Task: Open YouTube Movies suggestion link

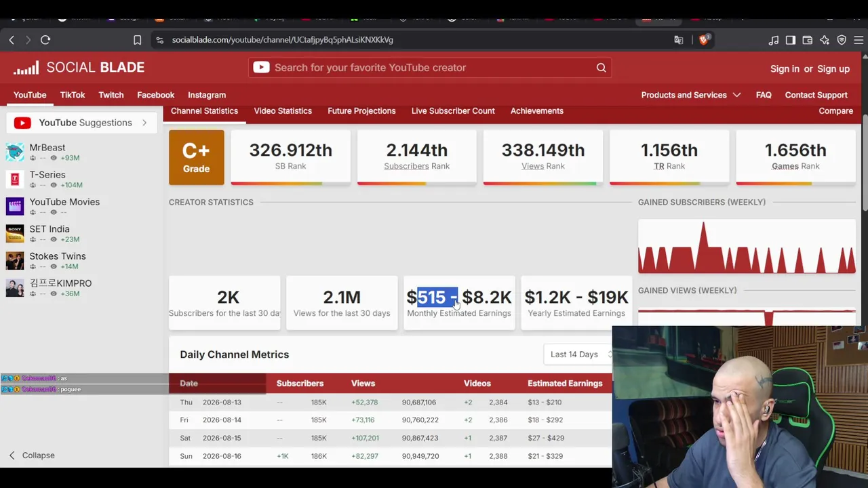Action: coord(64,201)
